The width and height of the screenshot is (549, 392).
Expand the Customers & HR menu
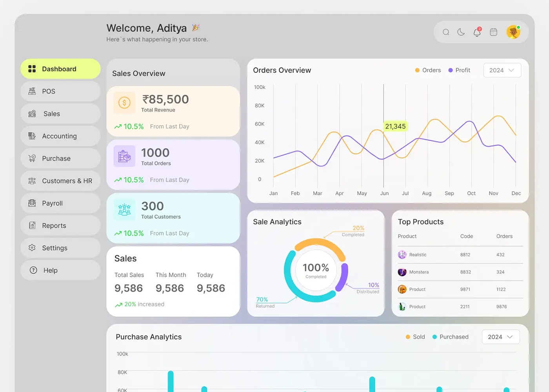60,181
